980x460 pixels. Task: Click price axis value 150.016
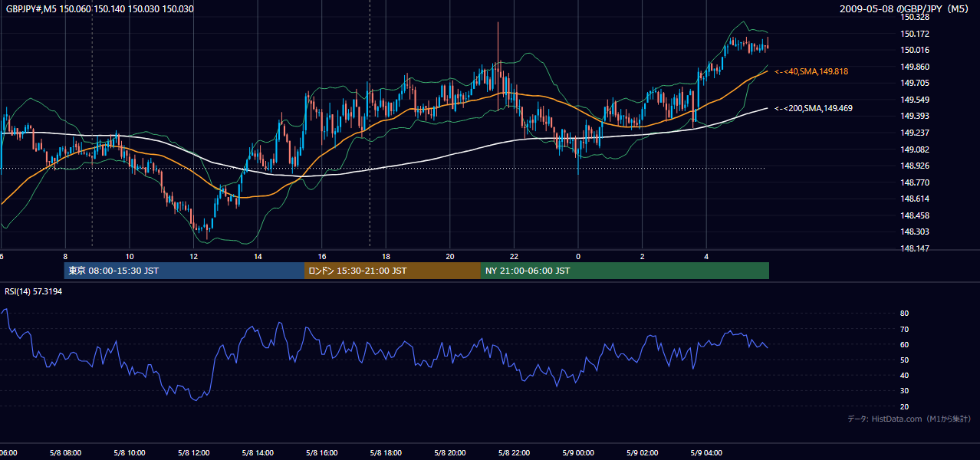(914, 50)
